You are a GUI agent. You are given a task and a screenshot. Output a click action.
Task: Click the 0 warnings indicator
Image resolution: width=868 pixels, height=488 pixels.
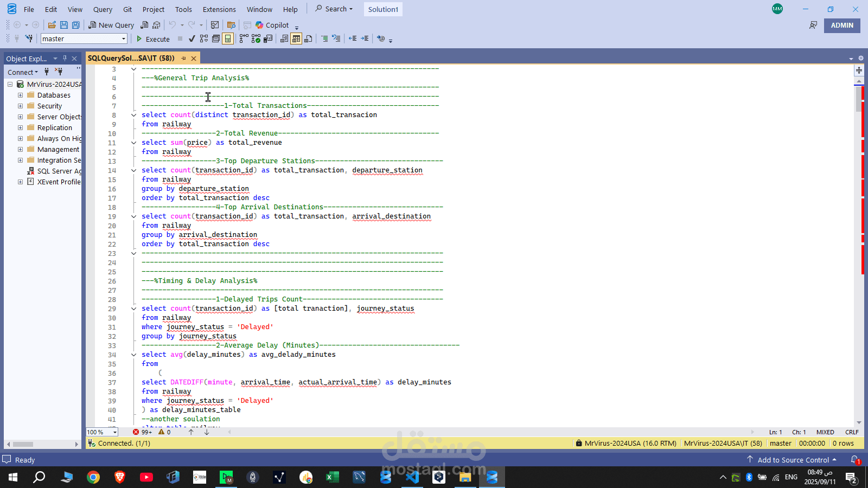pyautogui.click(x=164, y=432)
